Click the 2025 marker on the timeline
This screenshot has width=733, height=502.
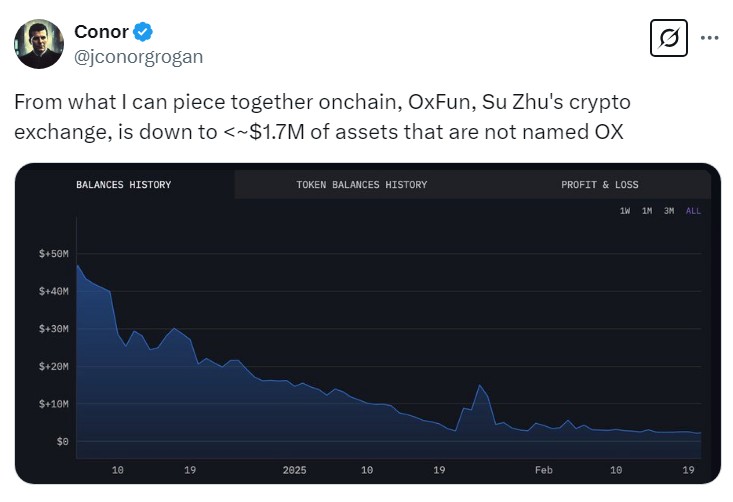[294, 469]
